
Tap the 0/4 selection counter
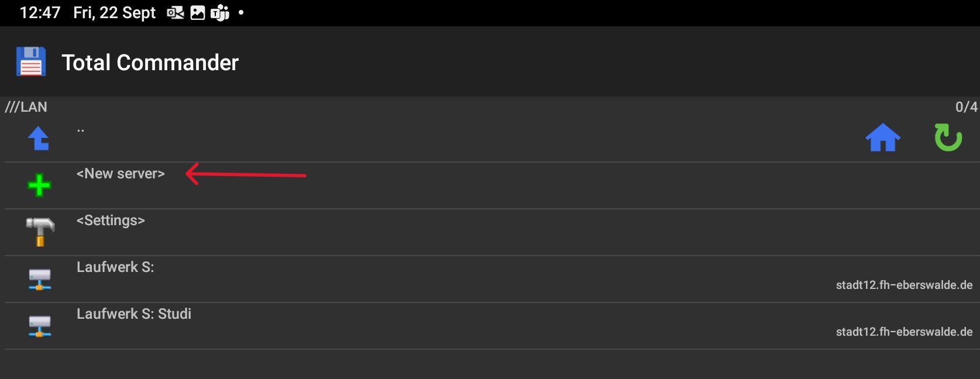coord(966,107)
